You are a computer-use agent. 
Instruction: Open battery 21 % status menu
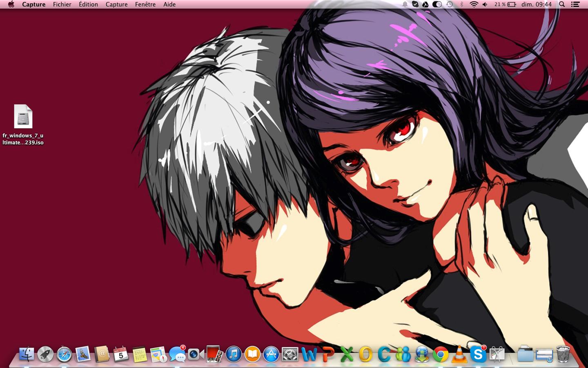[x=505, y=4]
